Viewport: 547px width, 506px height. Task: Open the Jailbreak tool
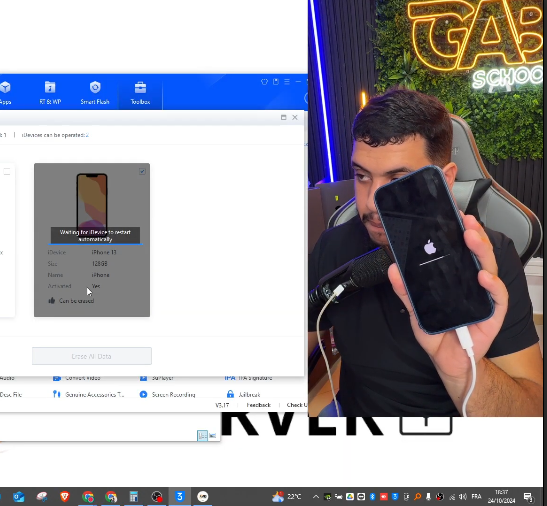(x=243, y=394)
